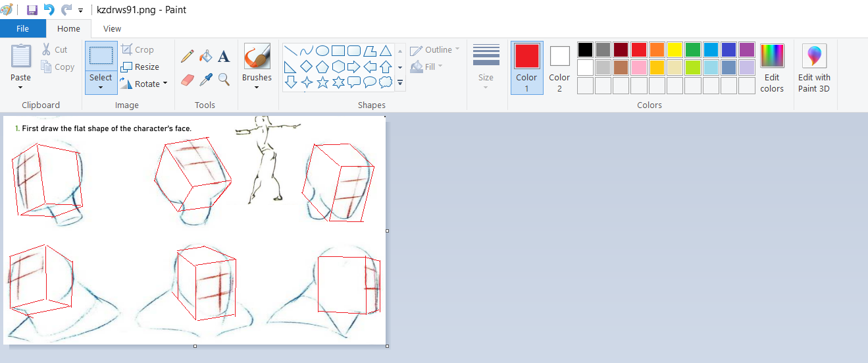Screen dimensions: 868x363
Task: Activate the rectangular Select tool
Action: click(101, 56)
